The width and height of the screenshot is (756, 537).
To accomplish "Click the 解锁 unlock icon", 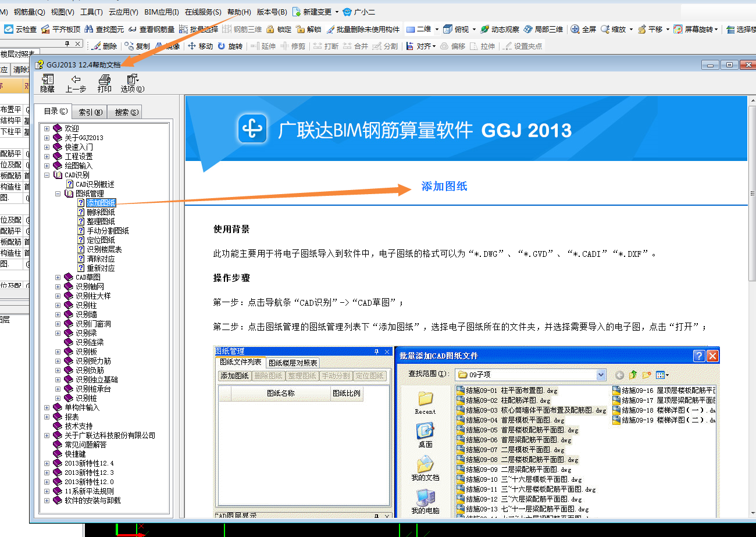I will 308,29.
